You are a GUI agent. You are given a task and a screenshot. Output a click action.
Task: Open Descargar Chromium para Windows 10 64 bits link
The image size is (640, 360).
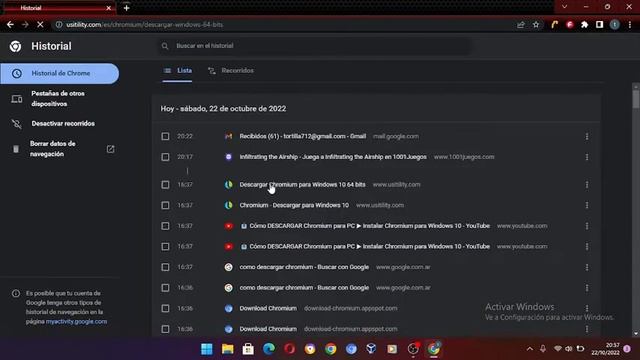coord(302,184)
